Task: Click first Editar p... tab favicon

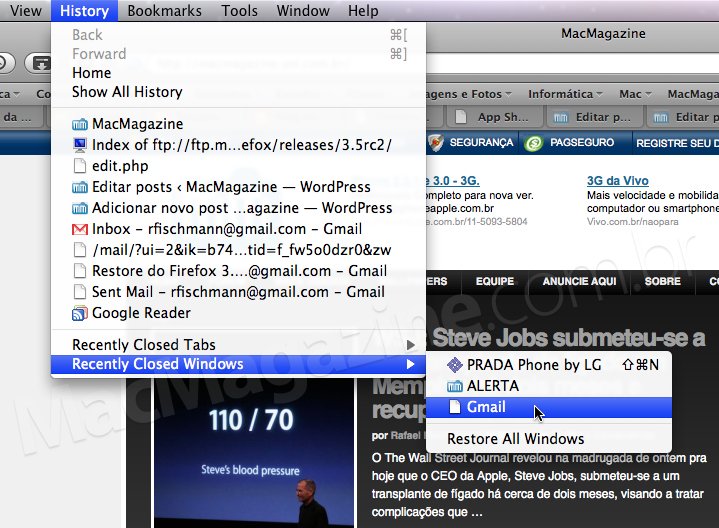Action: [x=560, y=118]
